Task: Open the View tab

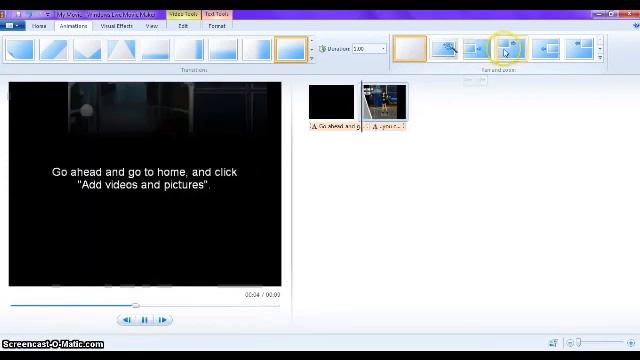Action: [152, 26]
